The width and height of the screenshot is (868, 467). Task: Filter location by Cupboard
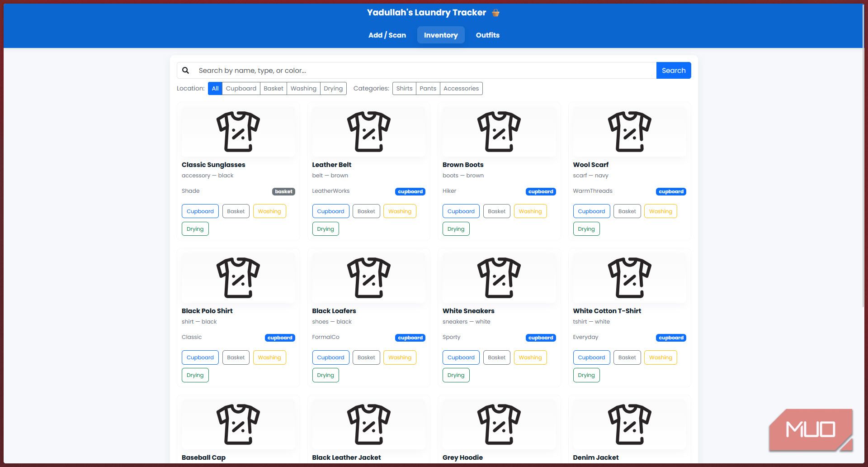point(241,88)
